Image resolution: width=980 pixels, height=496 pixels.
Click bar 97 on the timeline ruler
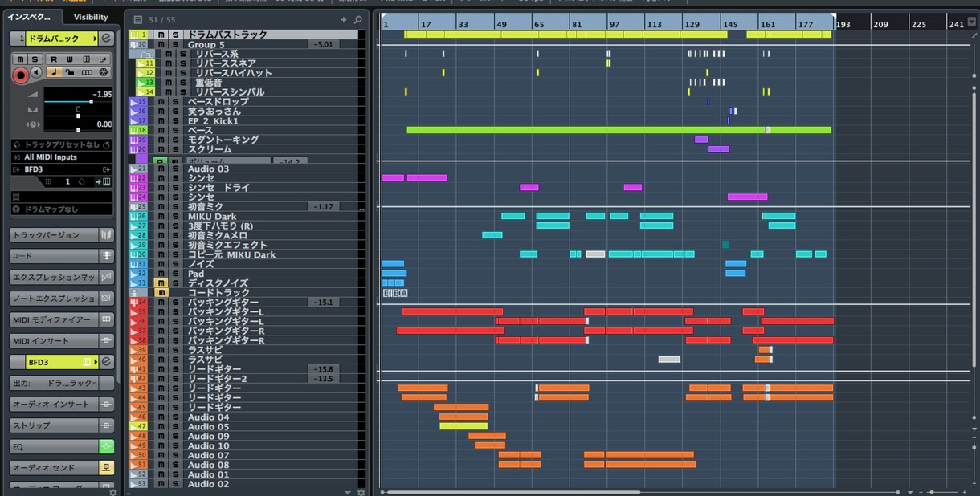coord(616,24)
